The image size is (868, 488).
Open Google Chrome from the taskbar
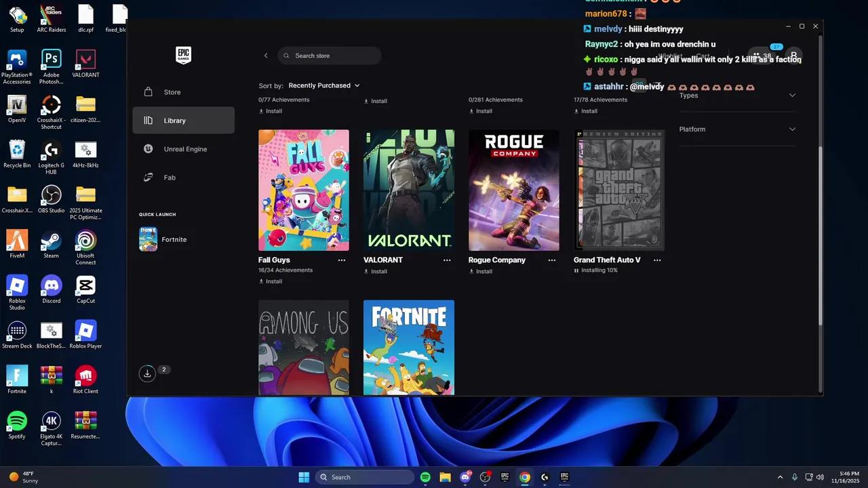(x=524, y=477)
